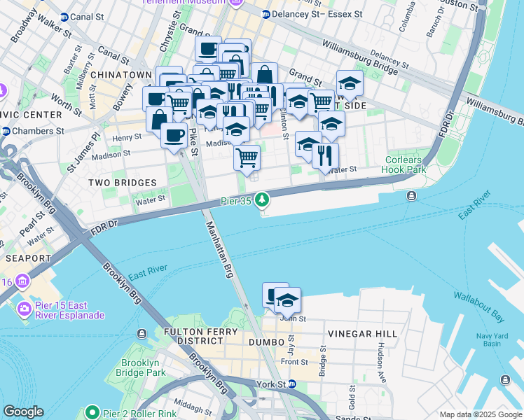Select the ferry terminal icon near Corlears Hook Park
Viewport: 524px width, 420px height.
pyautogui.click(x=412, y=195)
